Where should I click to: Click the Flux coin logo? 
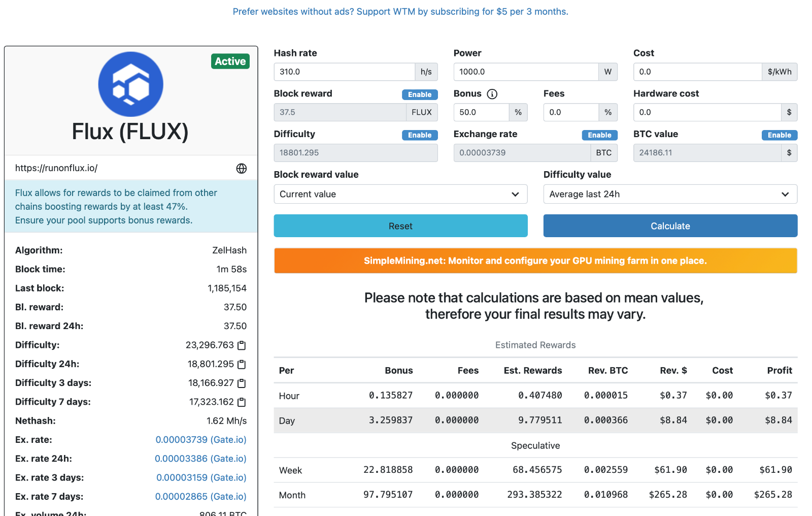(130, 84)
